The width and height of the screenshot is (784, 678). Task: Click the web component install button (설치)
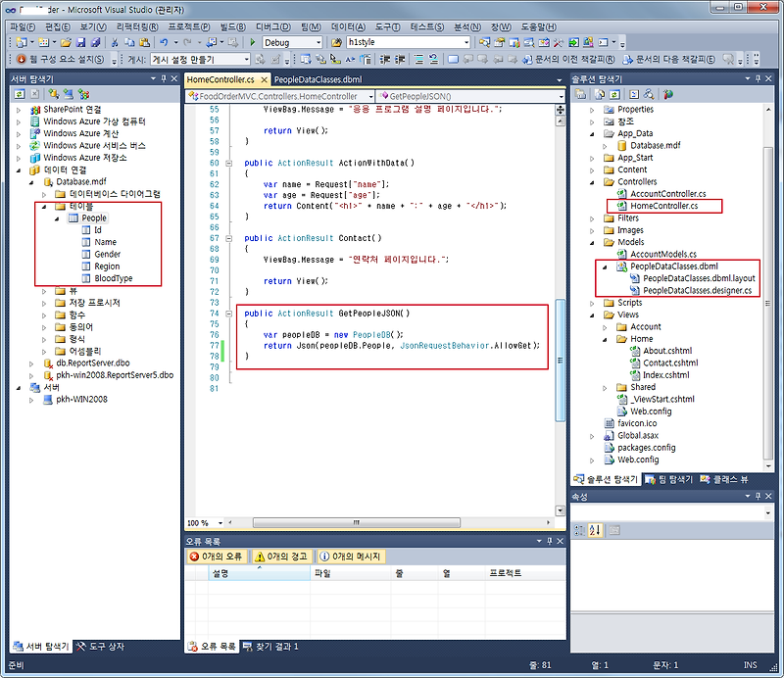click(61, 60)
